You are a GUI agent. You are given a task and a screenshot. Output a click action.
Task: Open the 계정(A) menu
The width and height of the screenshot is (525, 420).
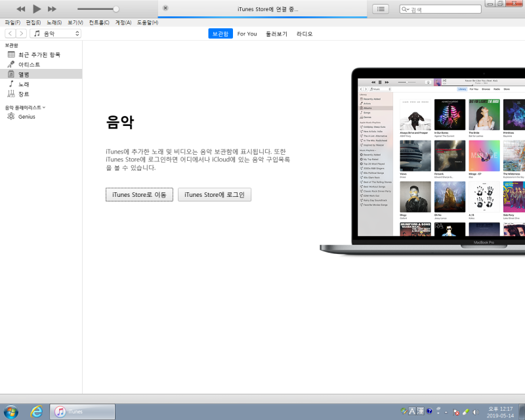[123, 22]
